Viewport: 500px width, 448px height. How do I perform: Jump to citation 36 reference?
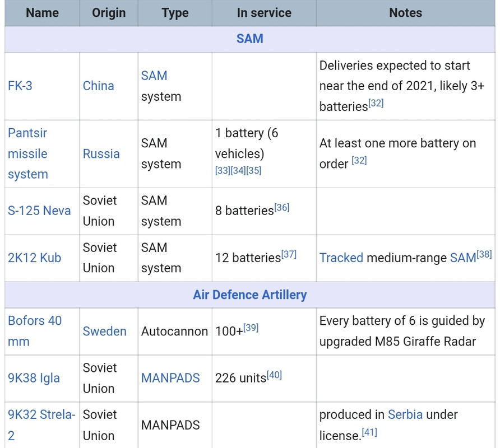[x=282, y=208]
